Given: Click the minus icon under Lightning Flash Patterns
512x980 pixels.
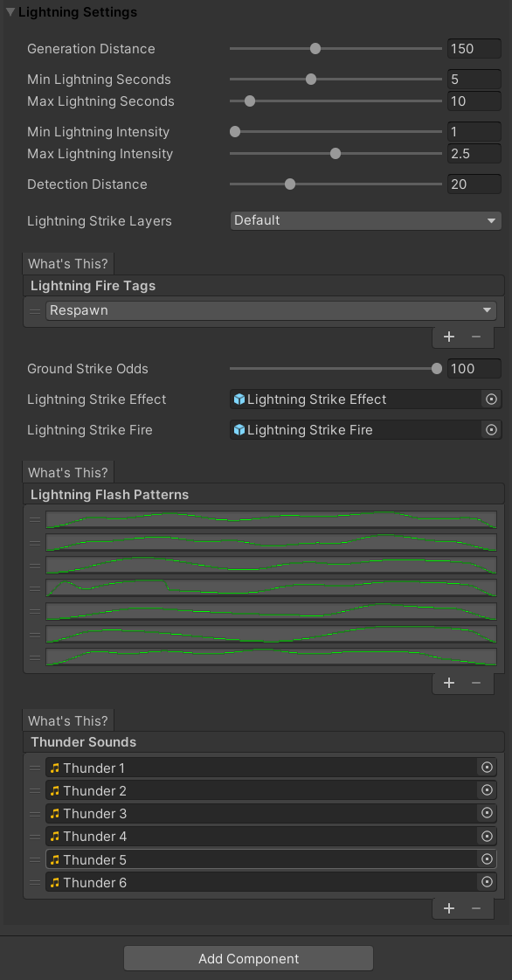Looking at the screenshot, I should [x=477, y=683].
